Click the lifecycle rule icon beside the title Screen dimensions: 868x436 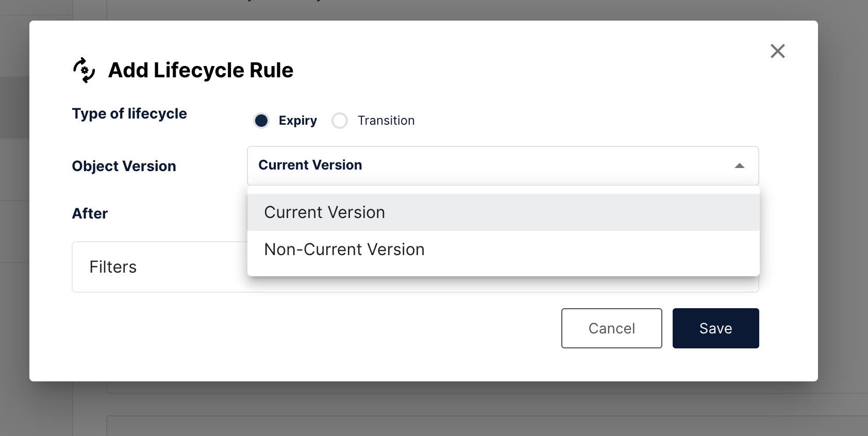[84, 70]
